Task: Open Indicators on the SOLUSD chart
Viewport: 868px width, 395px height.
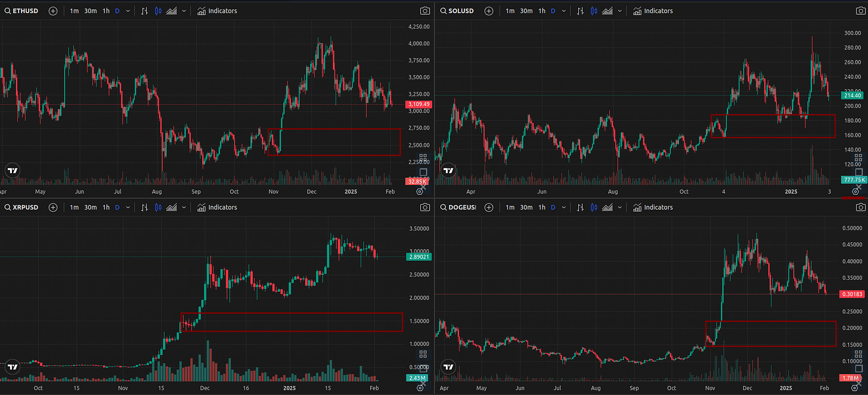Action: 653,11
